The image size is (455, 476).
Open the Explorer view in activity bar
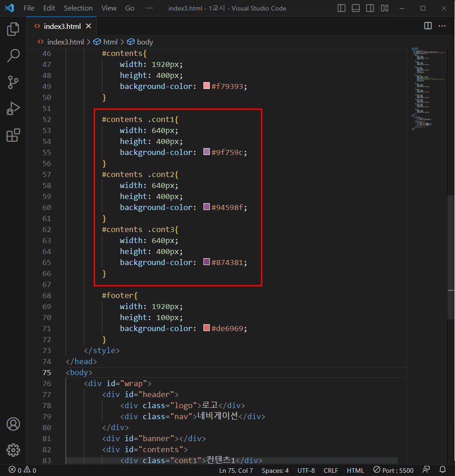pyautogui.click(x=13, y=29)
